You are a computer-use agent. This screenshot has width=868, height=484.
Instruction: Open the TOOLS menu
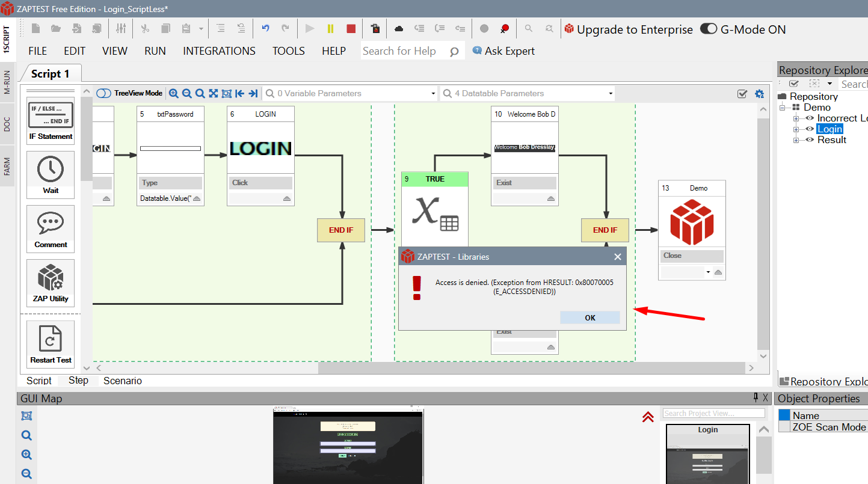(x=289, y=51)
